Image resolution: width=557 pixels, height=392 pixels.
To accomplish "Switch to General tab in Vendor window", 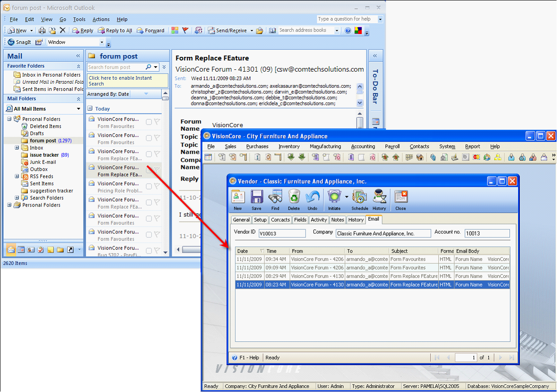I will (241, 220).
